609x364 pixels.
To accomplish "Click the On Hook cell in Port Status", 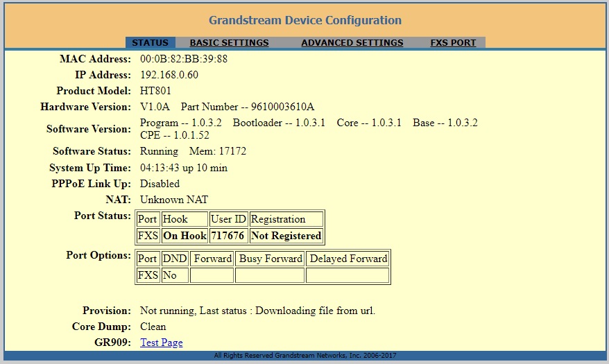I will [185, 236].
